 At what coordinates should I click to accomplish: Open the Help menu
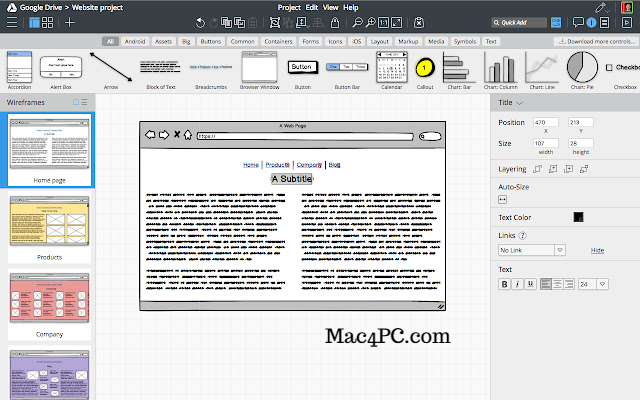351,7
